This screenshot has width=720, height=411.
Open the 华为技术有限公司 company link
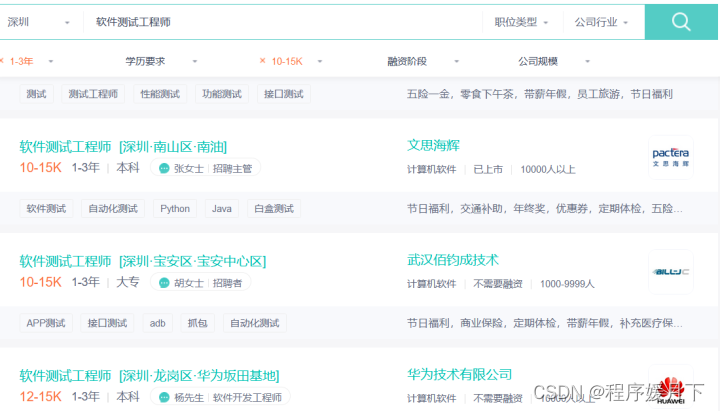coord(459,374)
